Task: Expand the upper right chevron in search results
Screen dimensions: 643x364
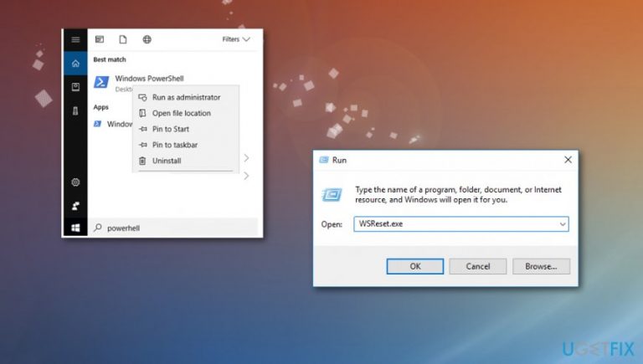Action: tap(246, 158)
